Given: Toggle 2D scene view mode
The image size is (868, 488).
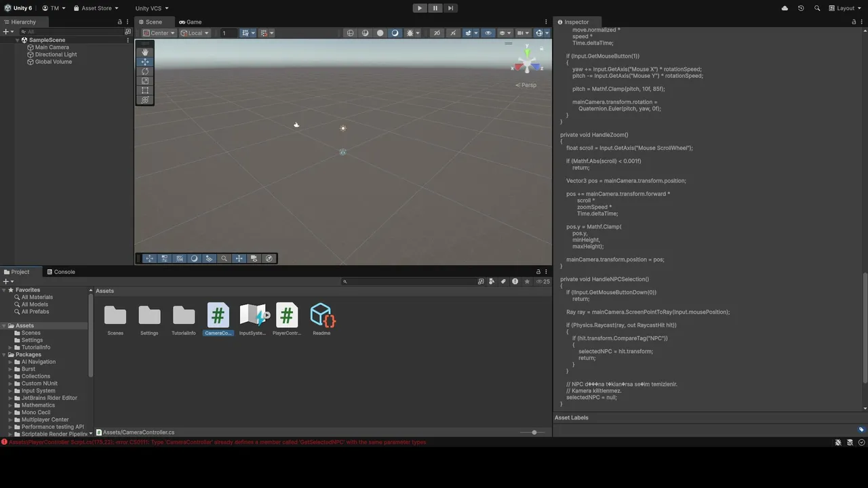Looking at the screenshot, I should click(437, 33).
